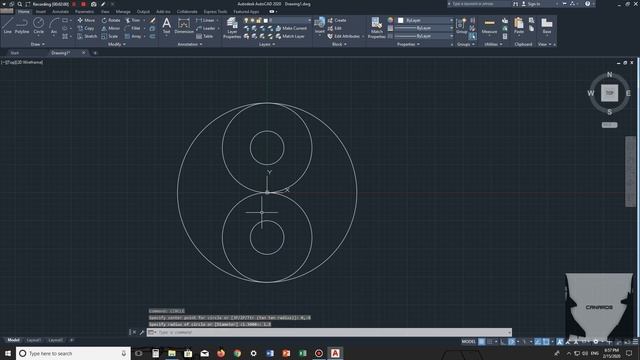Click the Group tool
Screen dimensions: 640x360
pos(461,25)
